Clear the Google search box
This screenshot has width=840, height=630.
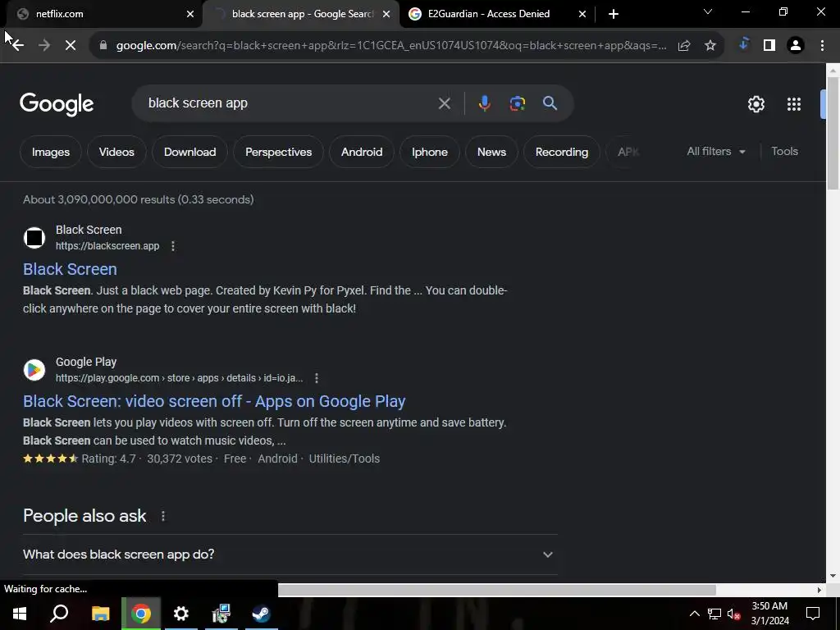coord(444,103)
